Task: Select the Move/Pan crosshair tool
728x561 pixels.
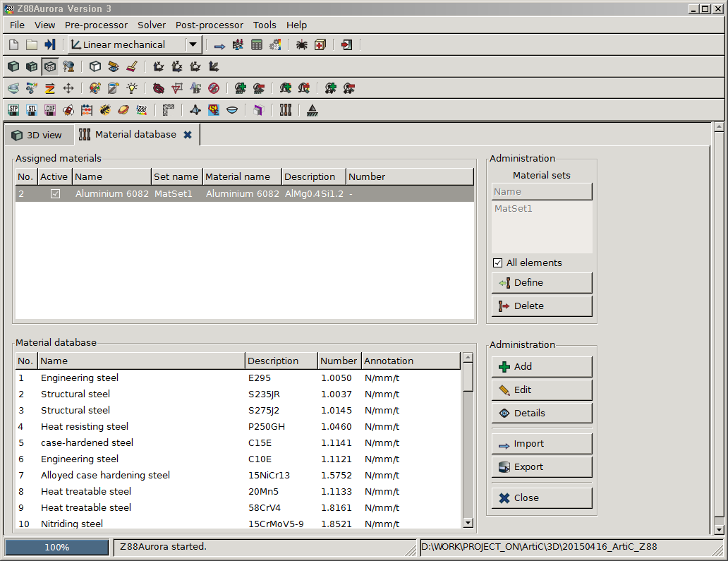Action: click(x=68, y=88)
